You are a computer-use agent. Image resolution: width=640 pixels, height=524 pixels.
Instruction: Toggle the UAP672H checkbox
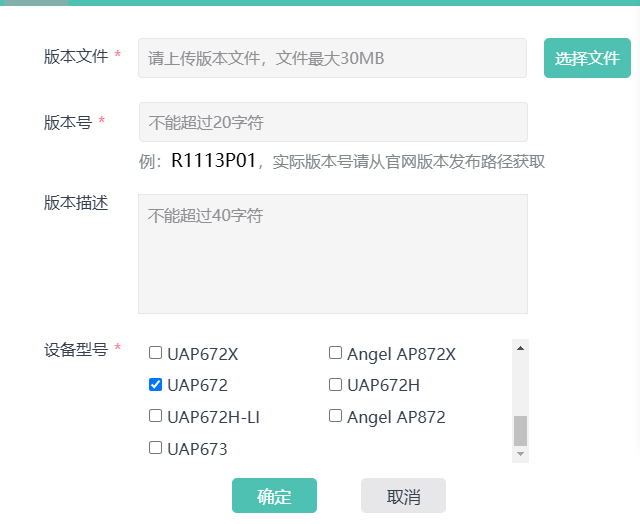click(x=336, y=385)
